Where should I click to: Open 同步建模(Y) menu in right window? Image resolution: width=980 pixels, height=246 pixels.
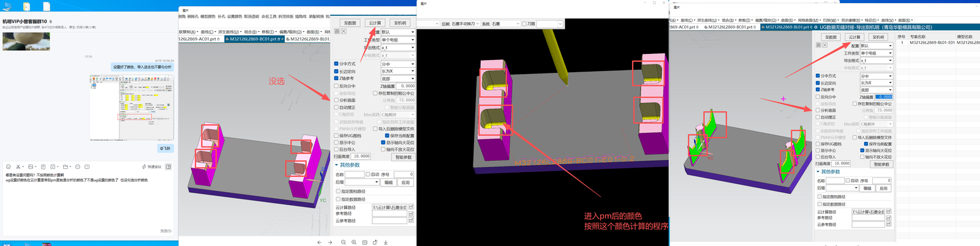click(x=851, y=20)
